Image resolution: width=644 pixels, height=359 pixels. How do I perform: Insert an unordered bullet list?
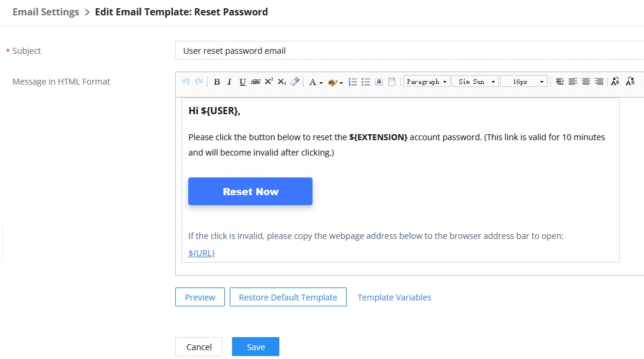[366, 82]
